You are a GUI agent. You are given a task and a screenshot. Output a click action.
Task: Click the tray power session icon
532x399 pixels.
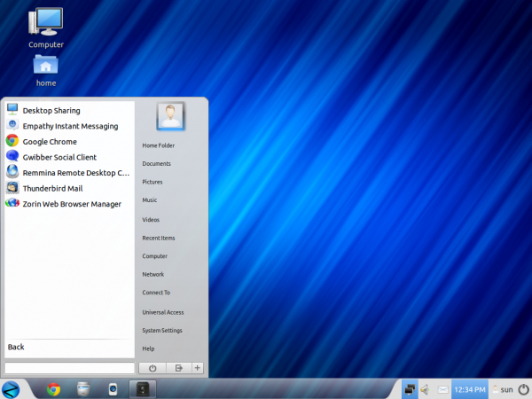click(523, 389)
